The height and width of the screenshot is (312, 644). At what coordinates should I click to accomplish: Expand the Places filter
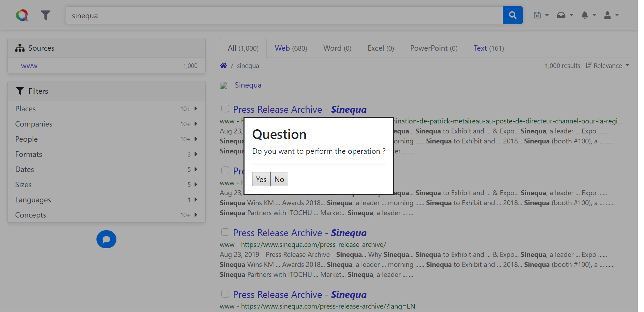click(x=106, y=109)
